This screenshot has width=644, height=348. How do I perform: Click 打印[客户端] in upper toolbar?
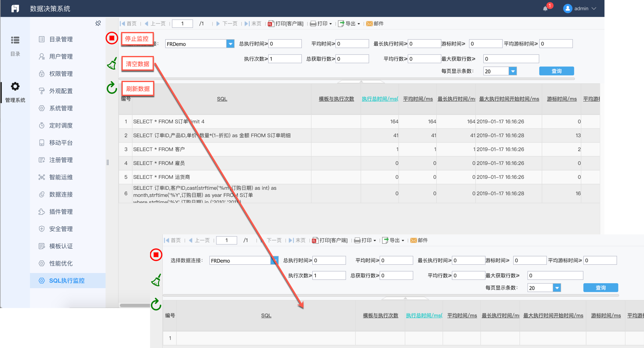(286, 24)
